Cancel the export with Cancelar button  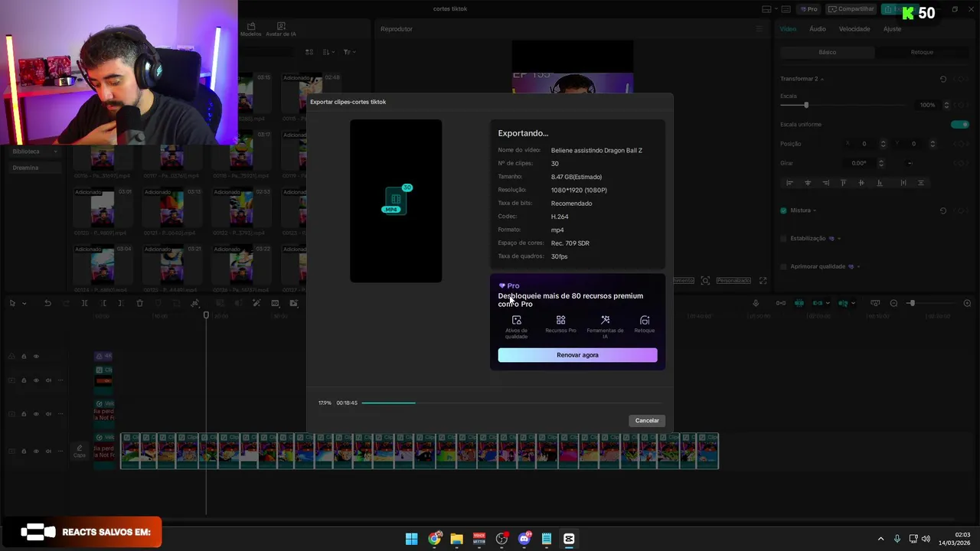tap(647, 420)
